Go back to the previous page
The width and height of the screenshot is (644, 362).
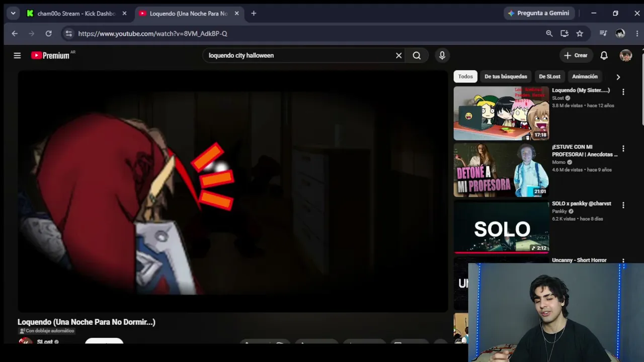[x=15, y=33]
